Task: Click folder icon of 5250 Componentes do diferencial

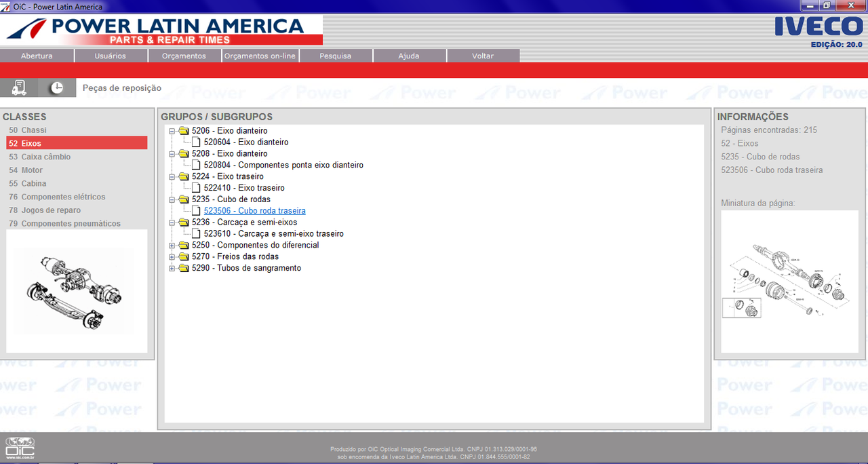Action: tap(184, 246)
